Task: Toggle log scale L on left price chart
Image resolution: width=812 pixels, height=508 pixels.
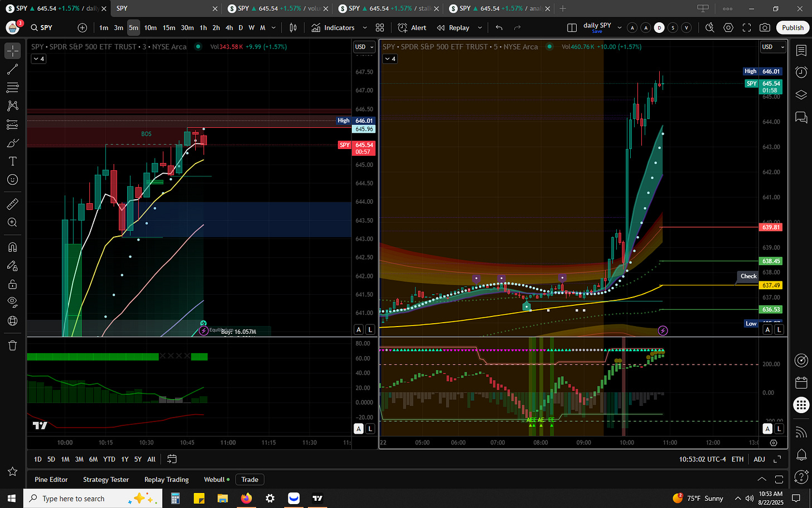Action: click(370, 330)
